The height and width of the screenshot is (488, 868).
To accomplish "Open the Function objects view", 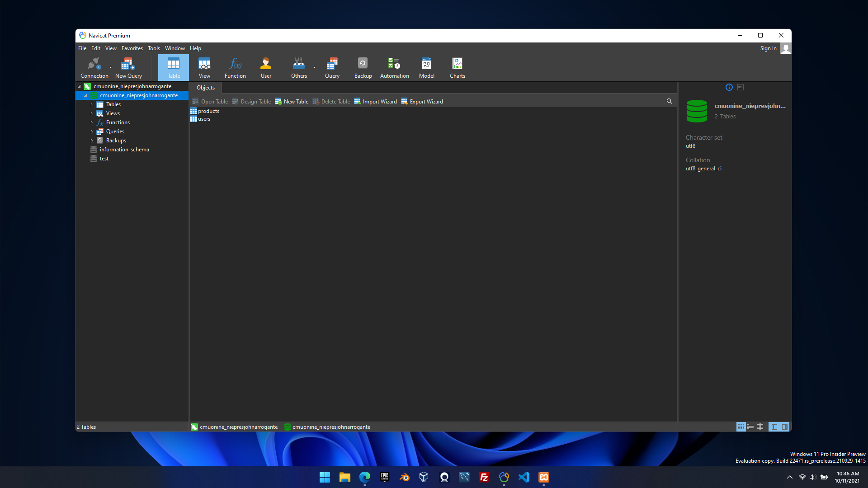I will click(235, 67).
